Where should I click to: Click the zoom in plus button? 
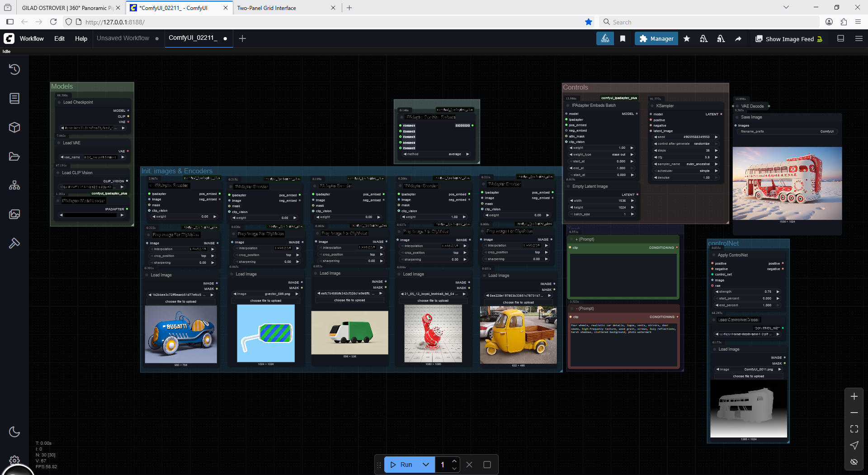pyautogui.click(x=854, y=396)
